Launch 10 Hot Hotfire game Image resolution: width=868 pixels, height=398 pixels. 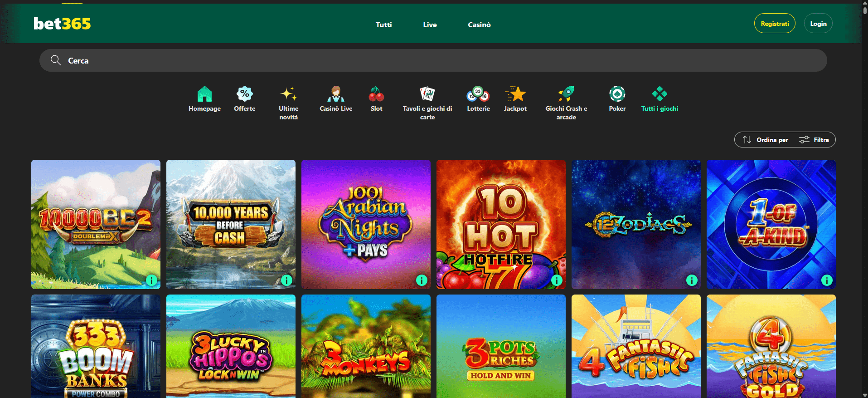[501, 224]
